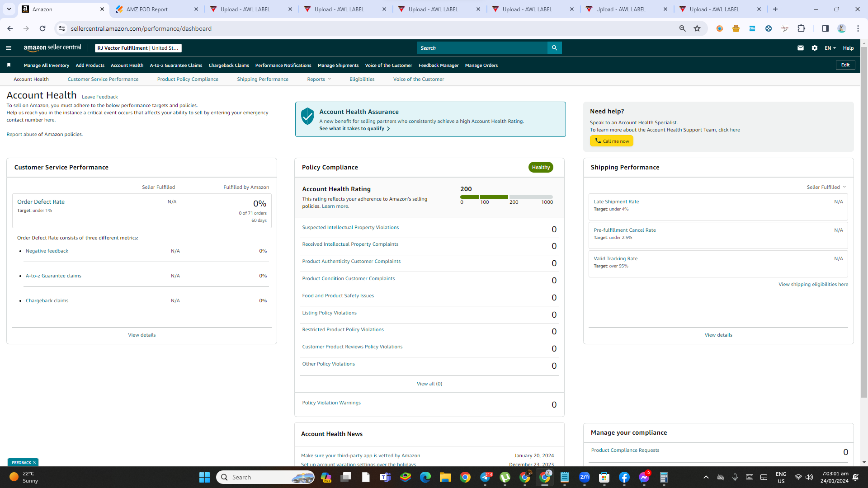
Task: Open the Seller Central hamburger menu
Action: (x=9, y=48)
